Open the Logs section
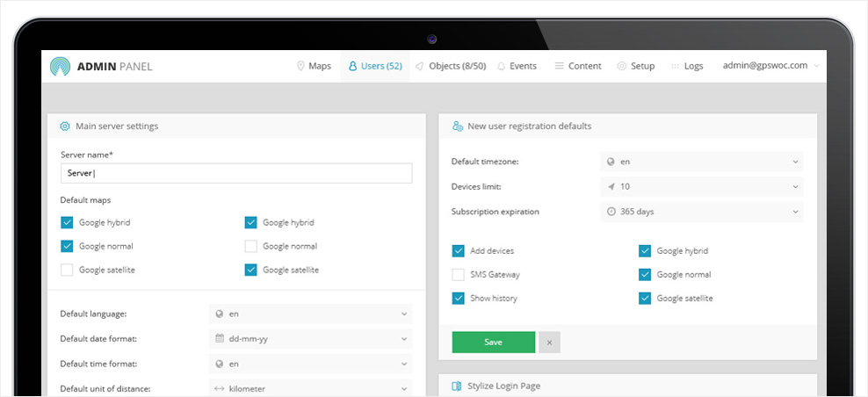The height and width of the screenshot is (397, 868). click(687, 67)
